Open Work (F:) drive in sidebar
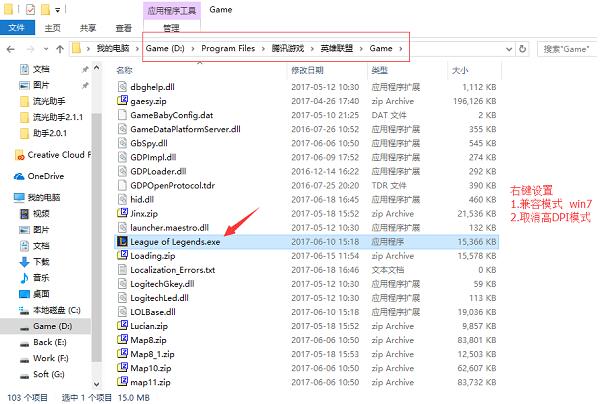The width and height of the screenshot is (605, 404). 51,358
